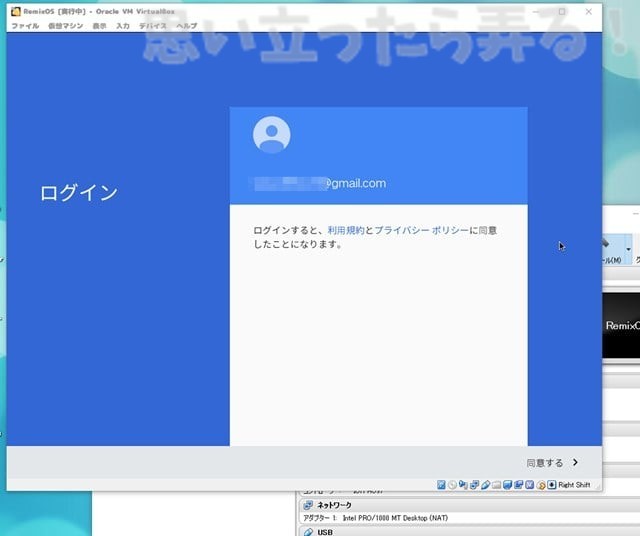The image size is (640, 536).
Task: Click the shared folders status icon
Action: coord(497,485)
